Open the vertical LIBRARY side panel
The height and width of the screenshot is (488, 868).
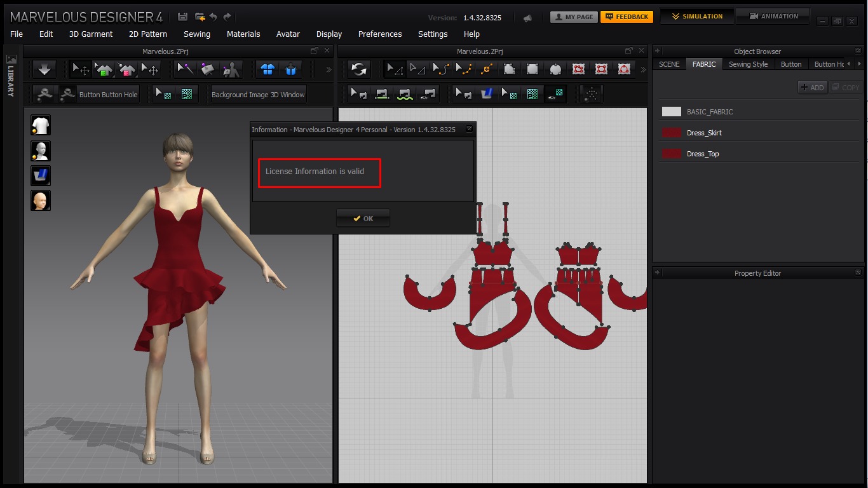point(11,76)
